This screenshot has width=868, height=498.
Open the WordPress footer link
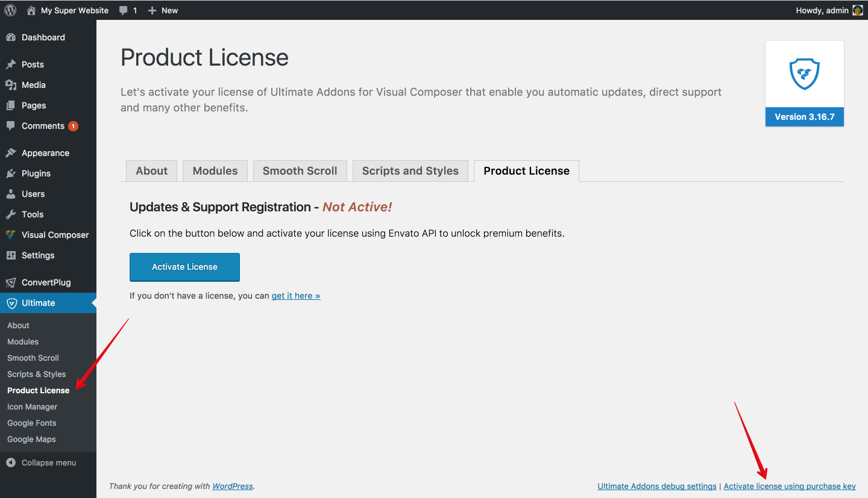click(x=233, y=486)
